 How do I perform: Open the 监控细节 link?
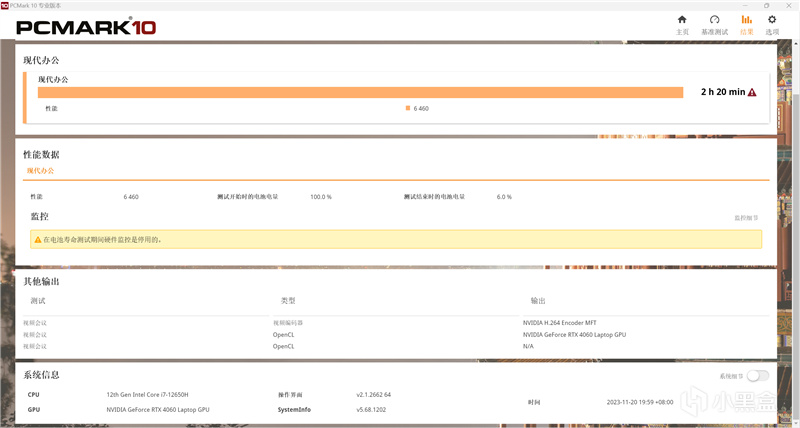pyautogui.click(x=746, y=218)
